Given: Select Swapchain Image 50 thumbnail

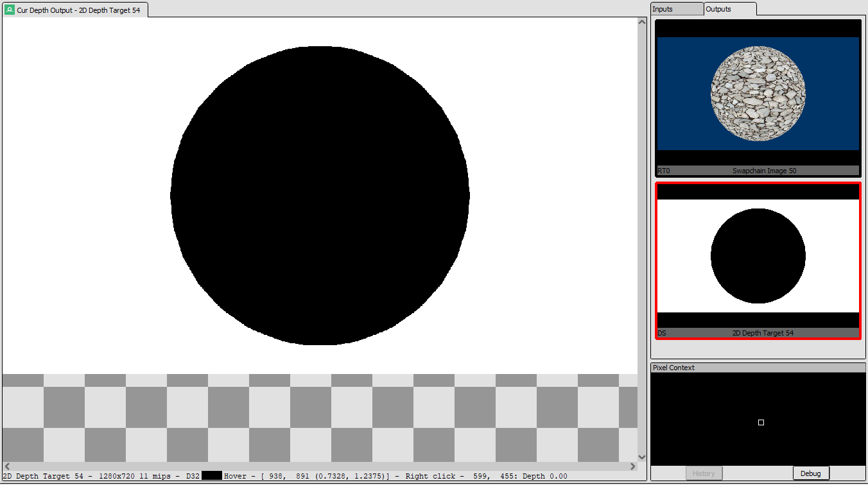Looking at the screenshot, I should [758, 98].
